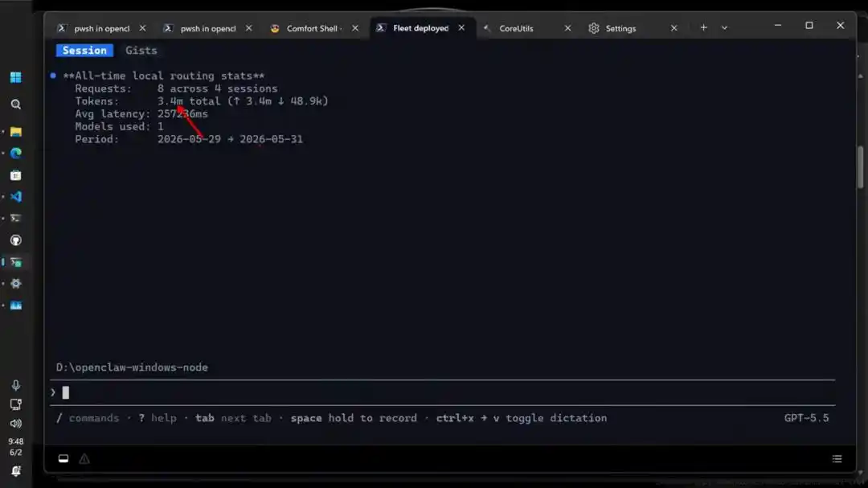This screenshot has width=868, height=488.
Task: Click the "All-time local routing stats" heading
Action: click(164, 76)
